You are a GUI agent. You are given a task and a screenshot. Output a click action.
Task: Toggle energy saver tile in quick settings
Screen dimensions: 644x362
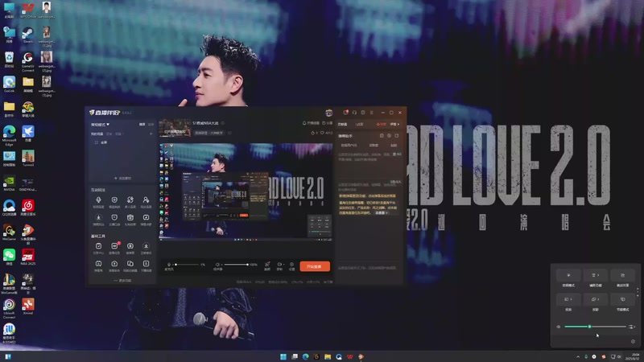point(622,299)
